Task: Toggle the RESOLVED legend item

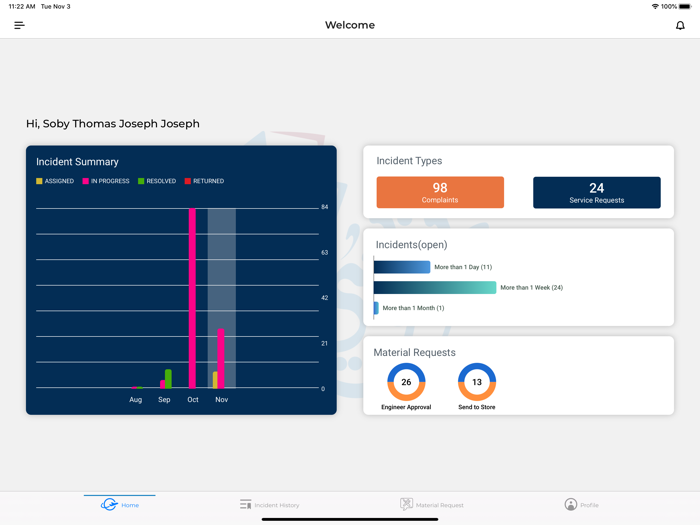Action: 157,181
